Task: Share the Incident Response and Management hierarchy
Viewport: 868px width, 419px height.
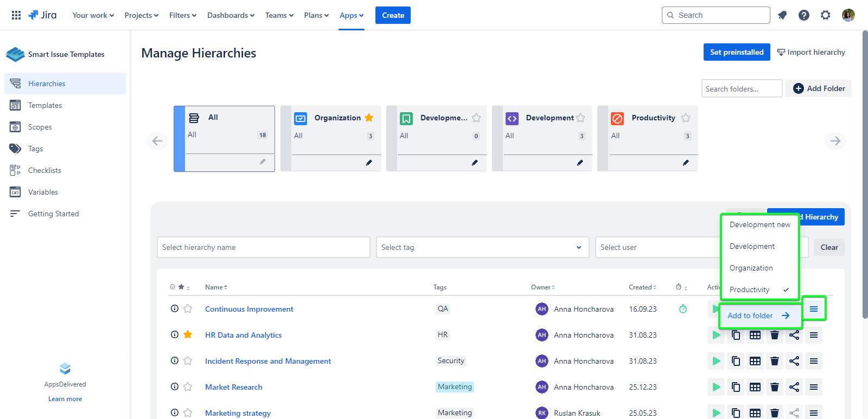Action: (x=794, y=361)
